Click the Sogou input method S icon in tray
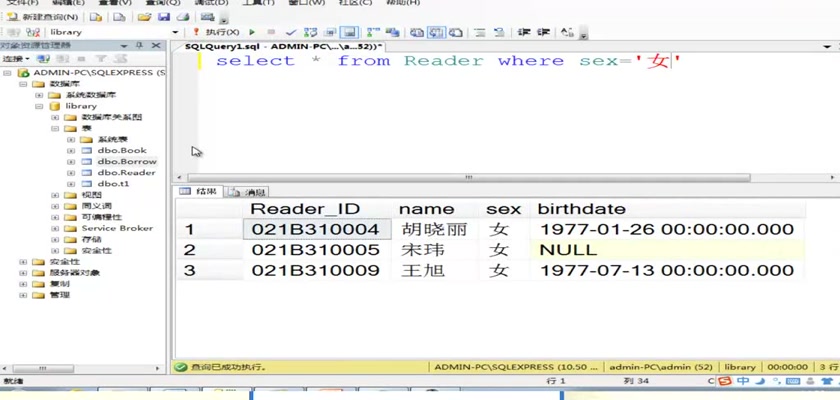The width and height of the screenshot is (840, 400). [725, 381]
